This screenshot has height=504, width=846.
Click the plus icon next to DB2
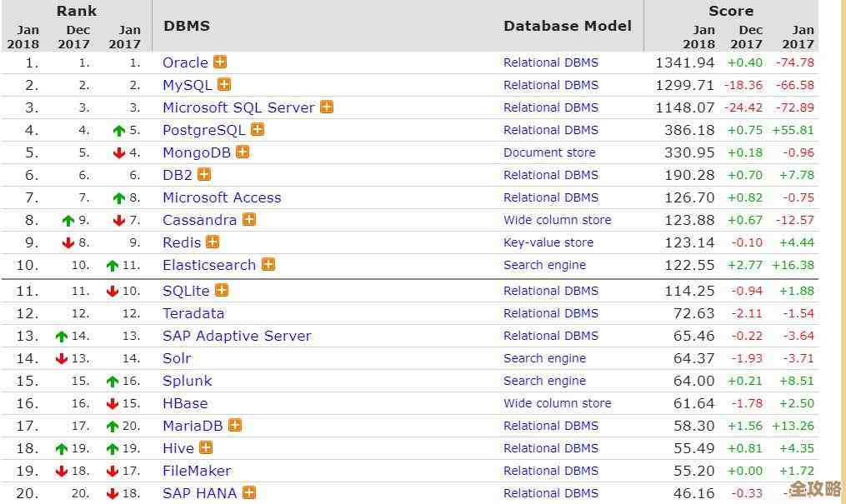[204, 175]
